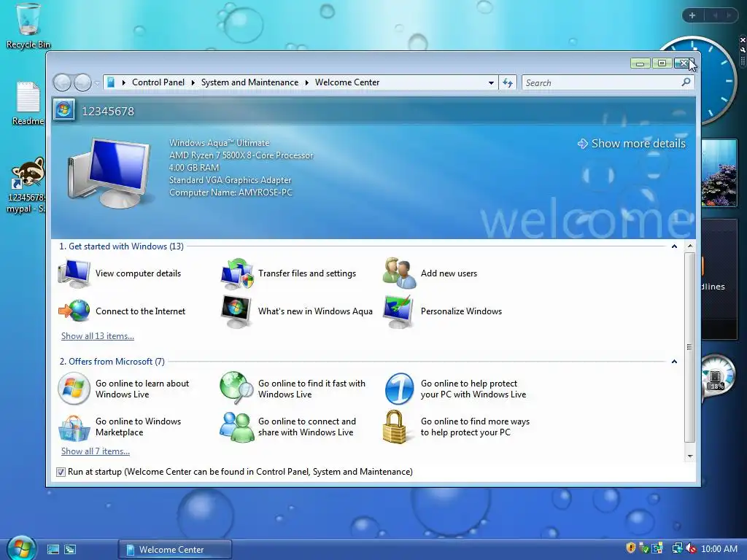The width and height of the screenshot is (747, 560).
Task: Open View computer details icon
Action: click(x=74, y=273)
